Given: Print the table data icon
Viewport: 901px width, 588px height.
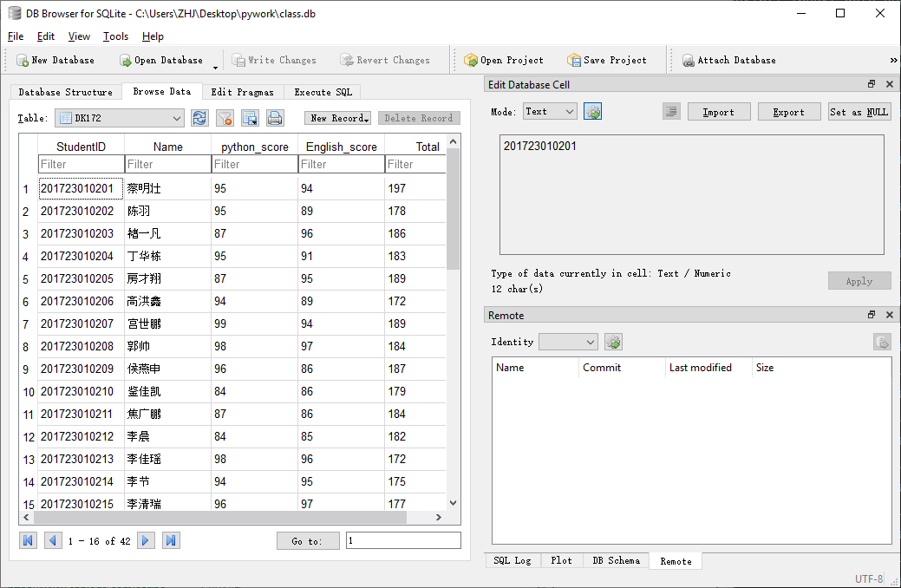Looking at the screenshot, I should click(x=275, y=118).
